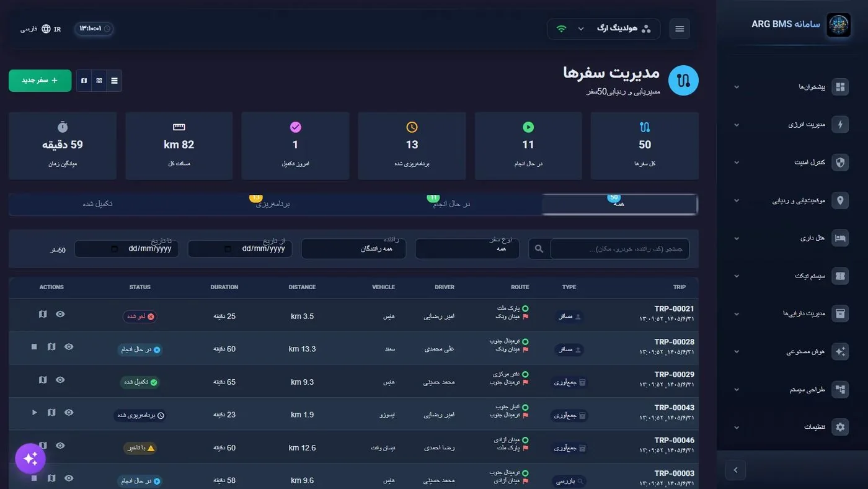Open the asset management archive icon
The height and width of the screenshot is (489, 868).
point(840,313)
